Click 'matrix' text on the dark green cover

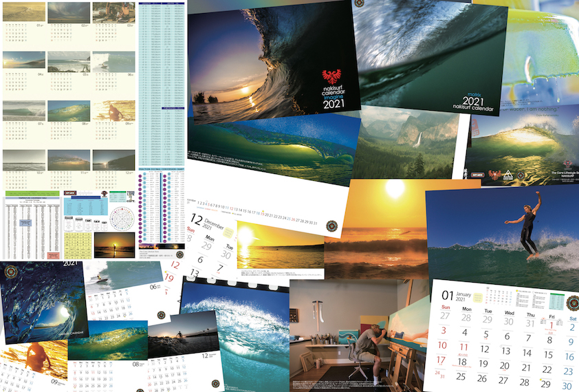click(474, 95)
